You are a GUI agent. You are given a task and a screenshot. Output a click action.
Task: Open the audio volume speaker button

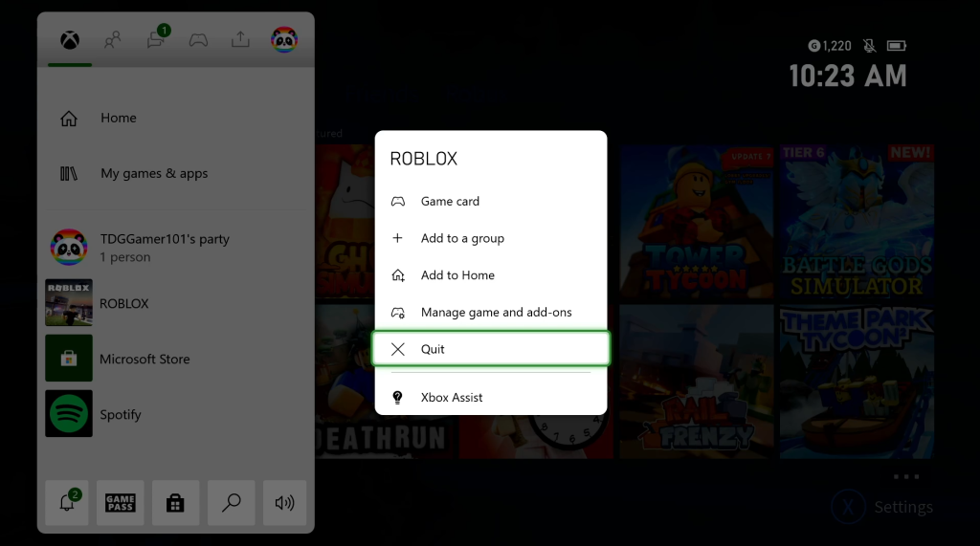pyautogui.click(x=284, y=502)
